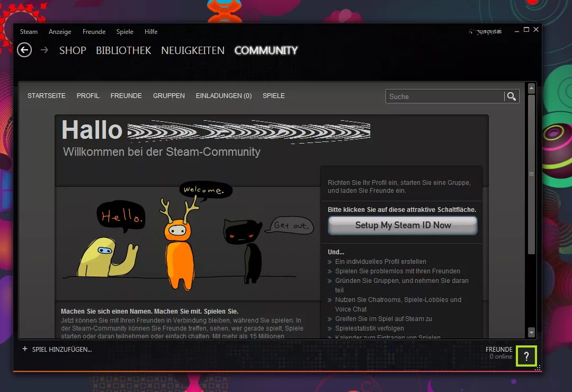572x392 pixels.
Task: Open the Anzeige menu
Action: point(60,32)
